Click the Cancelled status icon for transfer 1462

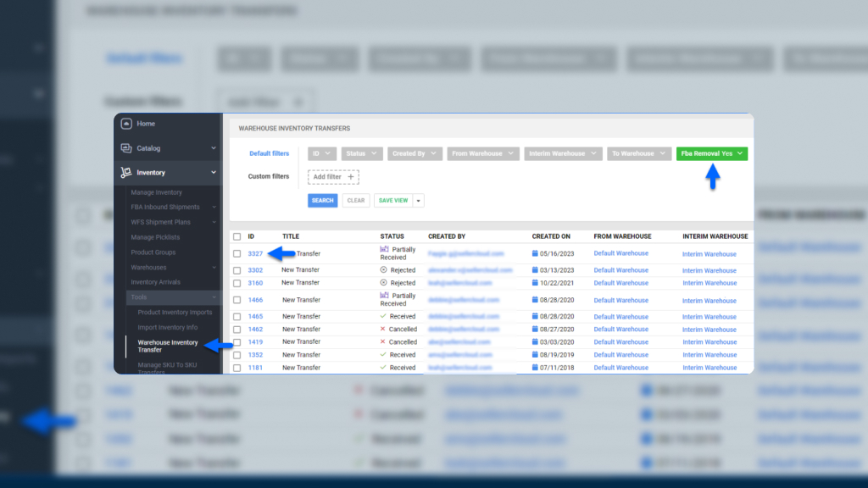383,330
